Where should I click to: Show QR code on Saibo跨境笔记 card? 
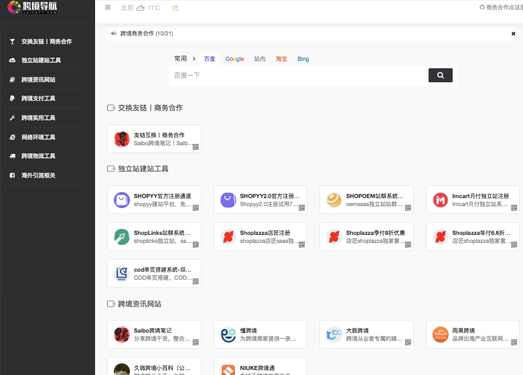pos(196,342)
